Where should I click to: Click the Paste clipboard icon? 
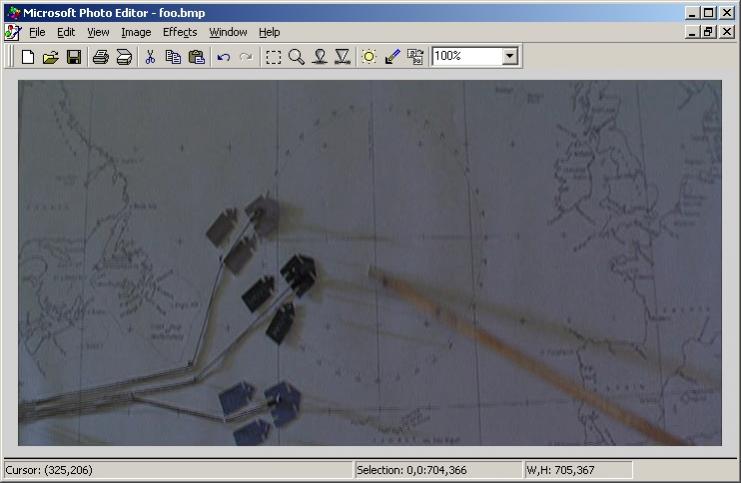pyautogui.click(x=196, y=57)
